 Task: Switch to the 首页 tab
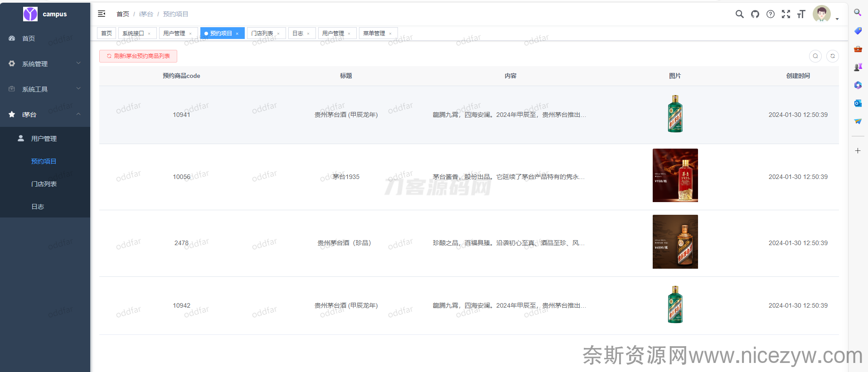[x=107, y=33]
